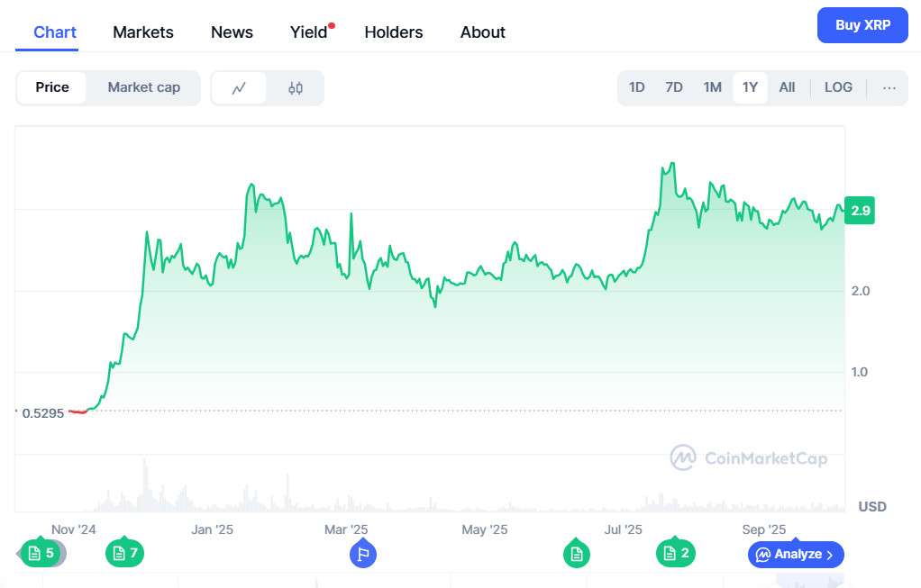Select the Price view toggle
The image size is (921, 588).
click(52, 88)
